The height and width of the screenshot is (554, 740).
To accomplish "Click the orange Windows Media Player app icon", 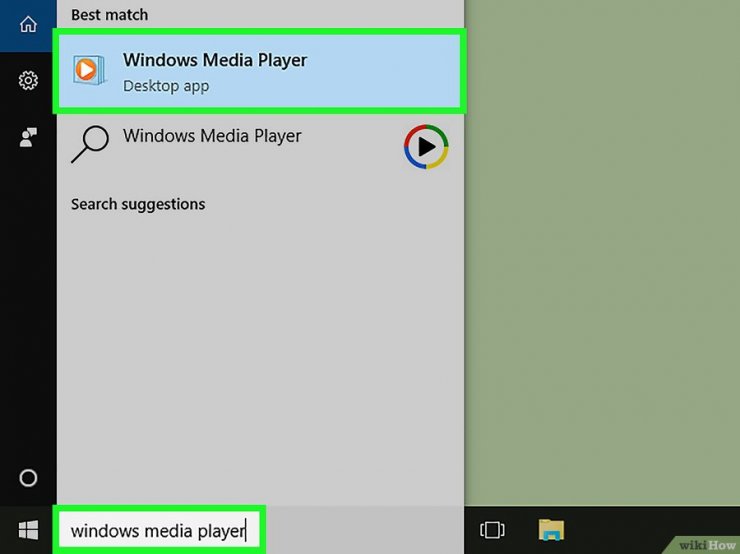I will click(89, 70).
